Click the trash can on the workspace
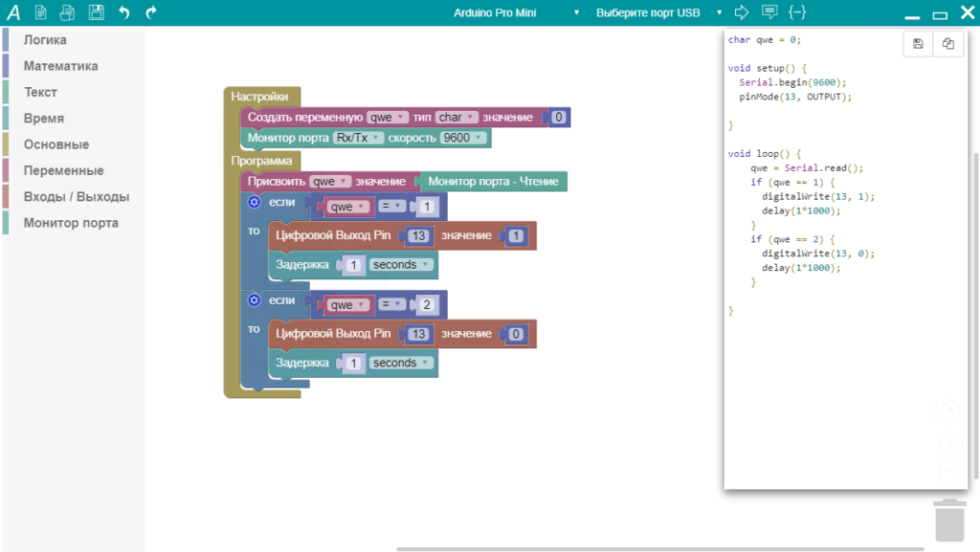 click(948, 520)
